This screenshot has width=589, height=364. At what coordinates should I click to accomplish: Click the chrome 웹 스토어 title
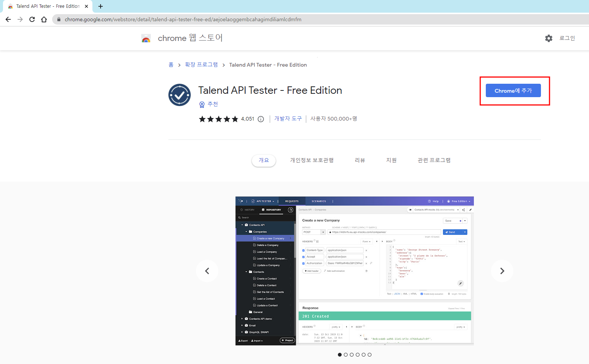pos(190,38)
